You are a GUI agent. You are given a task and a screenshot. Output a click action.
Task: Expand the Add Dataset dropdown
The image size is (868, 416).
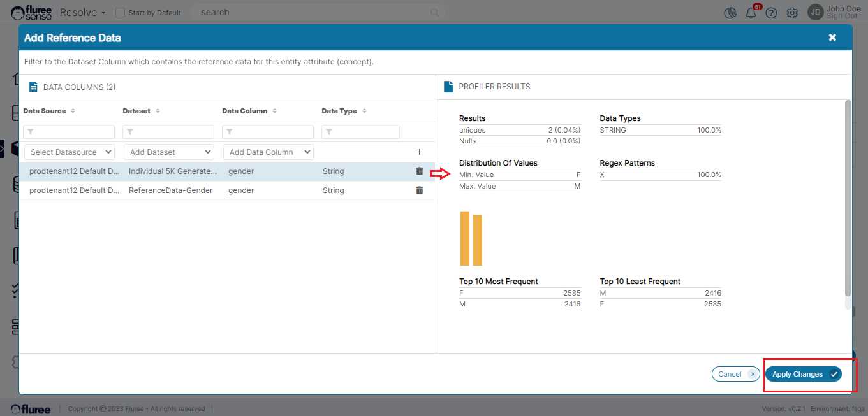[x=168, y=152]
